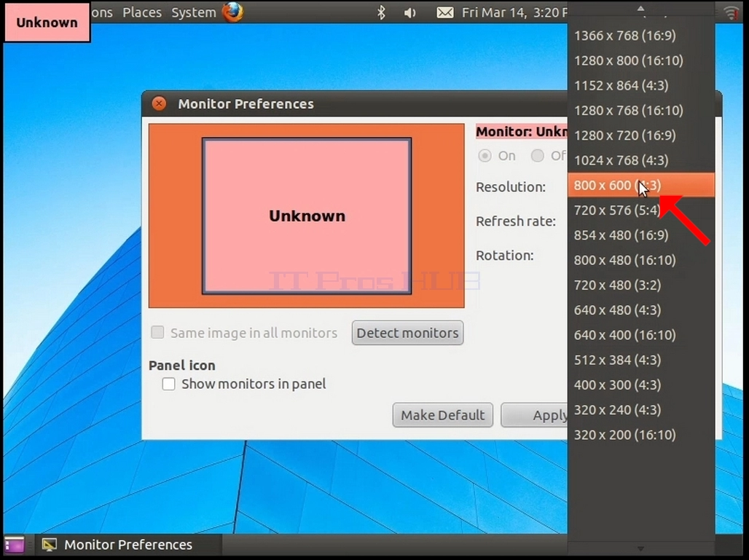Choose 1280 x 768 (16:10) resolution
The image size is (749, 560).
tap(641, 110)
